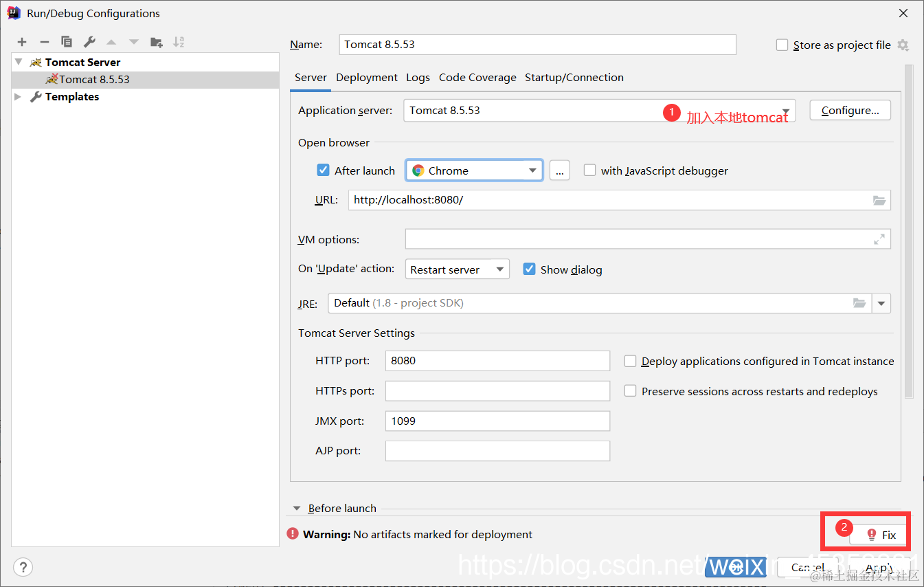Click Apply button
924x587 pixels.
pos(879,567)
